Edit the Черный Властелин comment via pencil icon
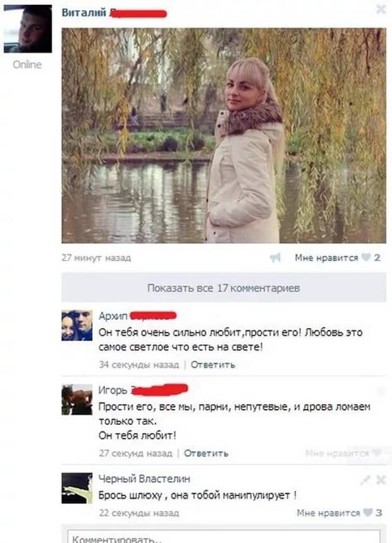392x543 pixels. tap(365, 480)
